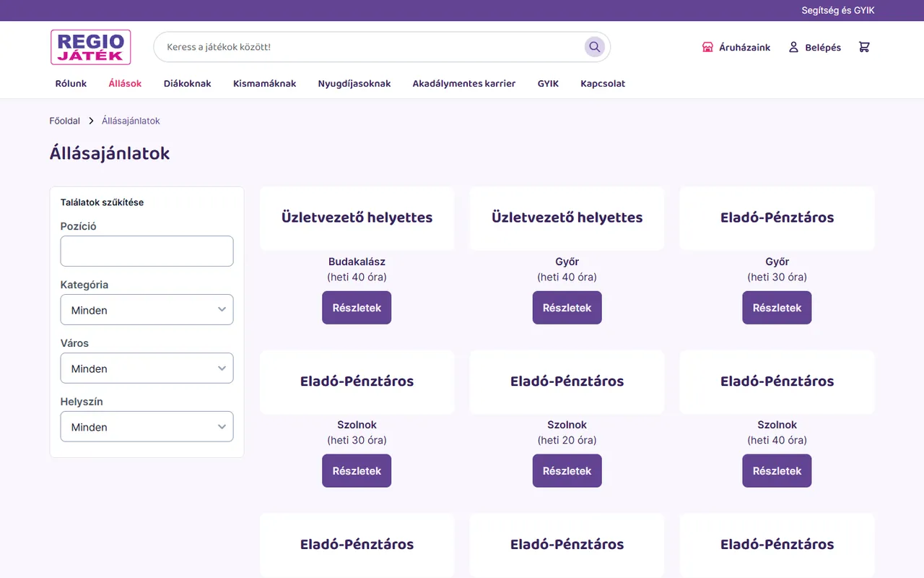924x578 pixels.
Task: Click the Belépés user icon
Action: 793,47
